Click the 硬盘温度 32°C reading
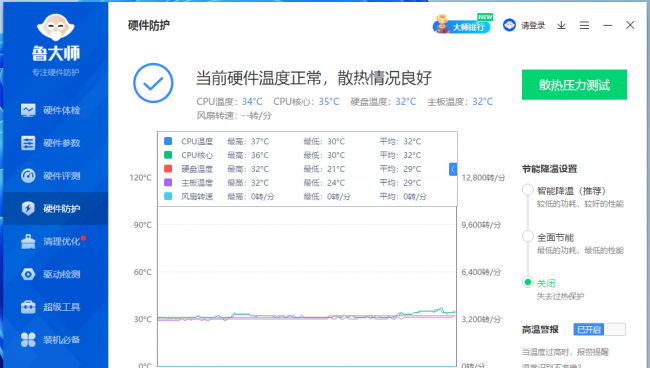The height and width of the screenshot is (368, 650). pos(383,102)
